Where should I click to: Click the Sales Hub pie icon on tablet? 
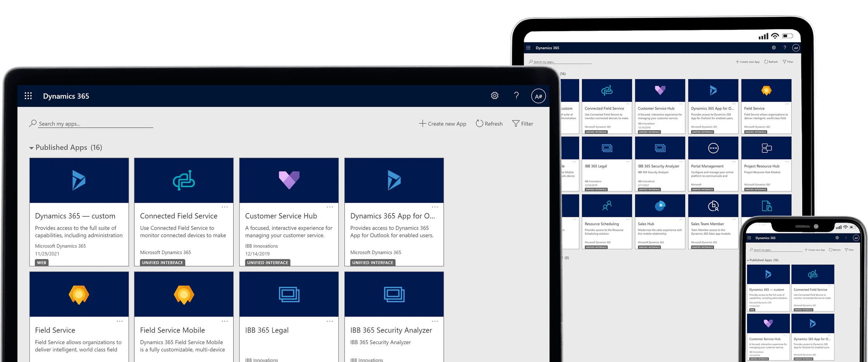tap(660, 206)
